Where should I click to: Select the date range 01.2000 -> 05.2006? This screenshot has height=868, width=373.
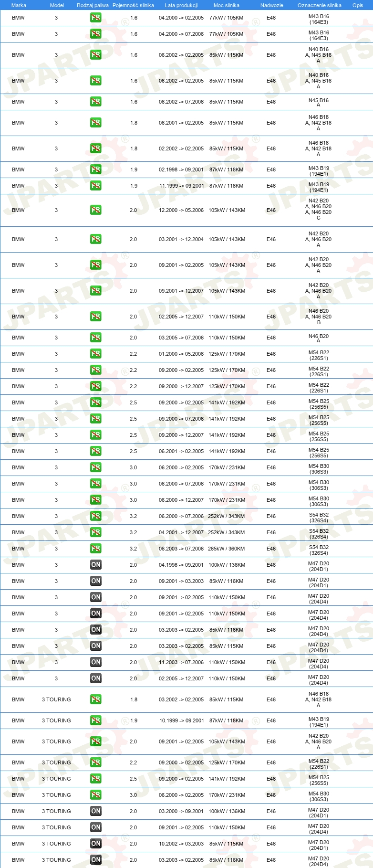(x=181, y=354)
